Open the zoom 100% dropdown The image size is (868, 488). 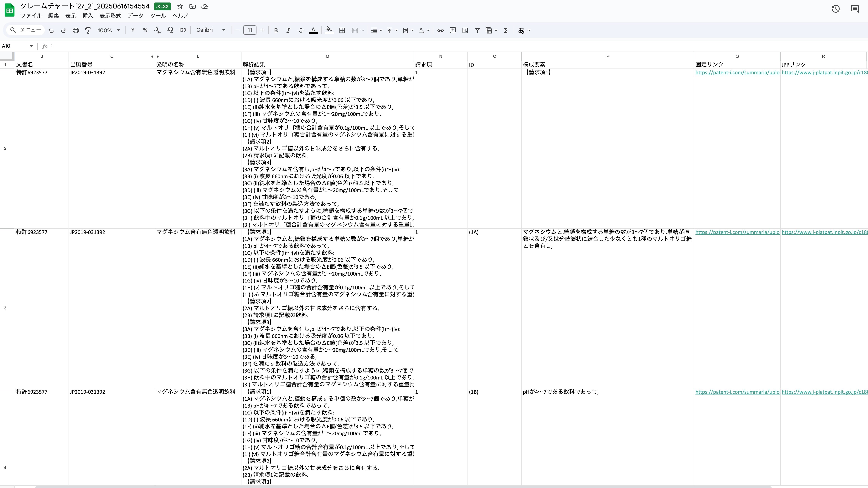click(x=109, y=30)
